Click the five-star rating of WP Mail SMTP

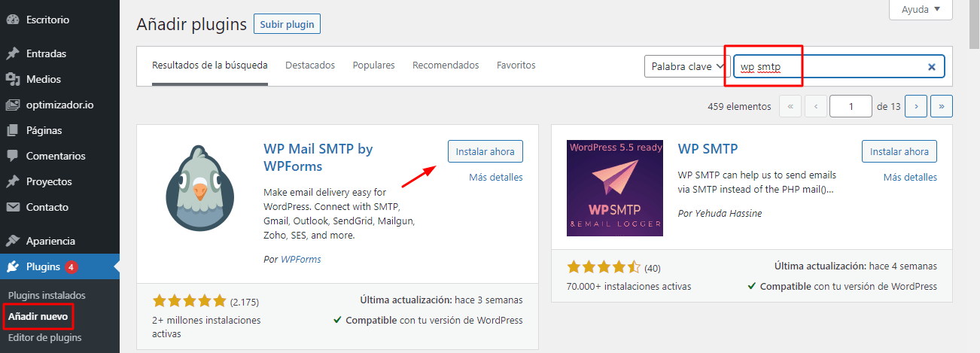[190, 302]
